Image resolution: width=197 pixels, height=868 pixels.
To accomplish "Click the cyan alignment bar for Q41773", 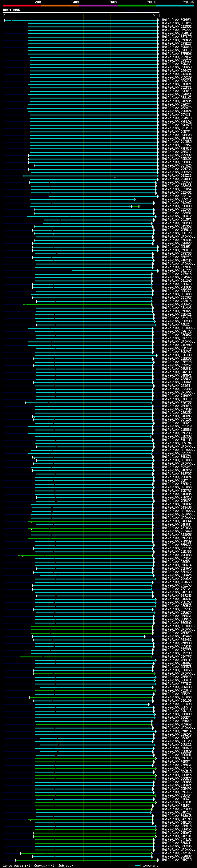I will coord(115,271).
